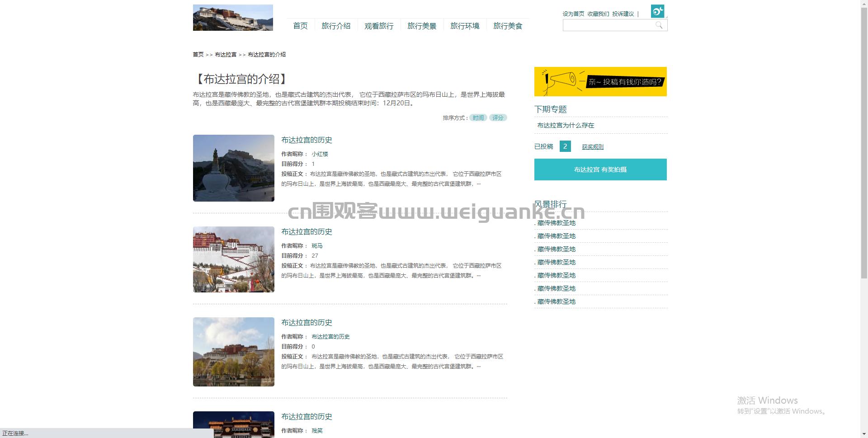
Task: Select the first 藏传佛教圣地 ranking entry
Action: pos(557,222)
